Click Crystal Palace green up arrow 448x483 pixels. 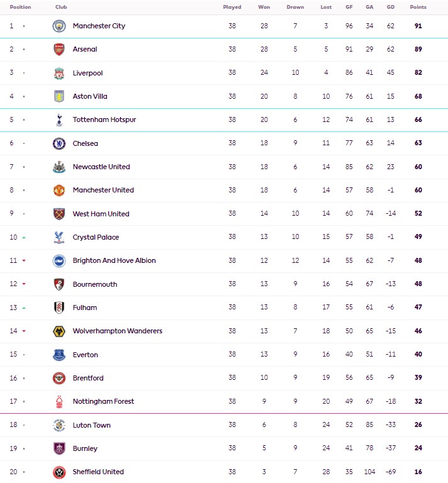tap(24, 238)
